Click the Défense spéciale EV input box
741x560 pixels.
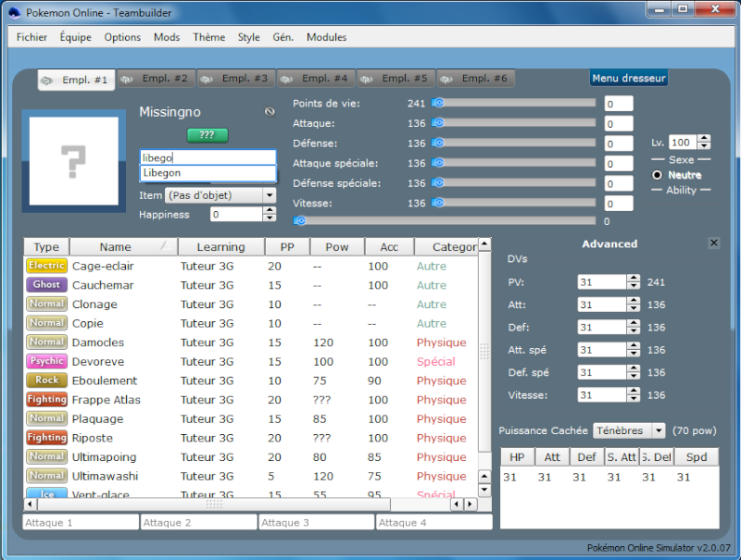[619, 183]
